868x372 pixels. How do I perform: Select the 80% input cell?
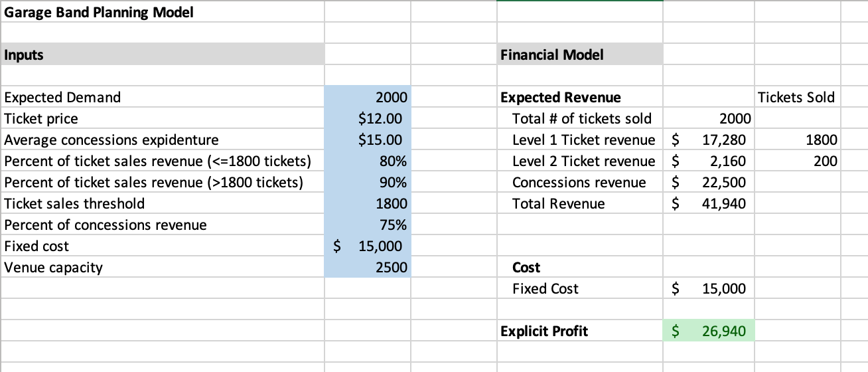368,161
